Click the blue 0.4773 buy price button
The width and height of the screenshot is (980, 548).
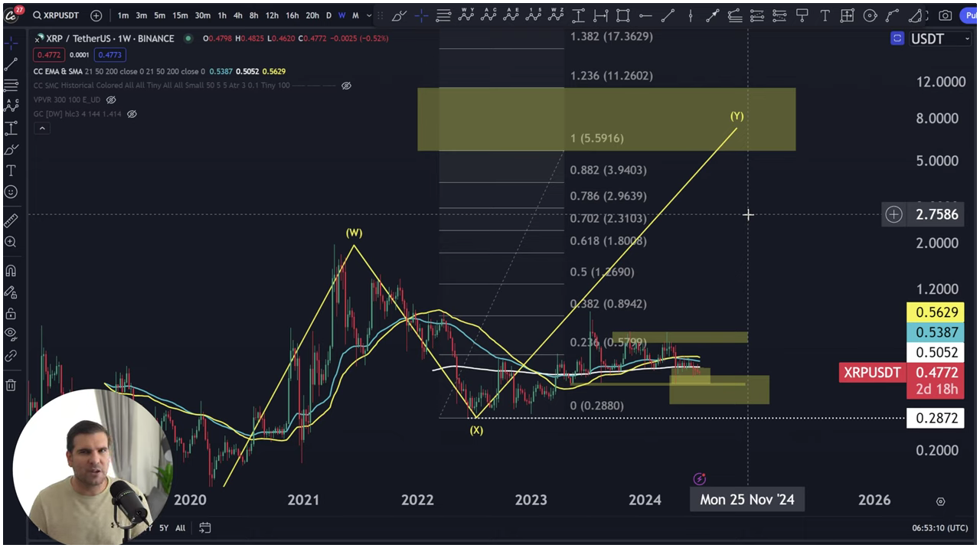(108, 55)
